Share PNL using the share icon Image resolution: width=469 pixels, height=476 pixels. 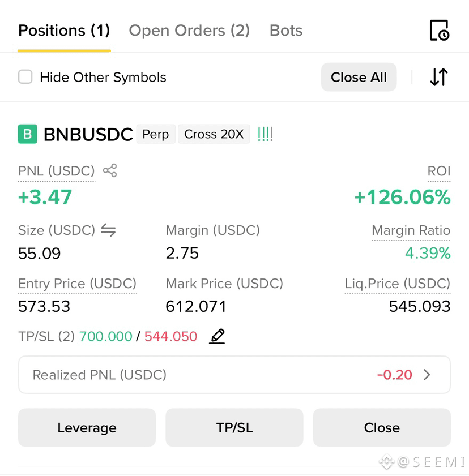coord(110,170)
